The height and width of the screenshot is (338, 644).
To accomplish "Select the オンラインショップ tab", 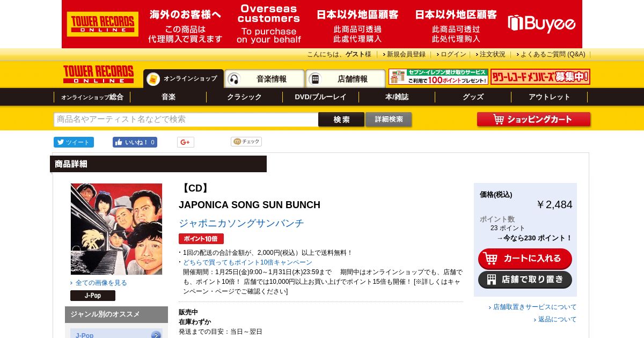I will [183, 79].
